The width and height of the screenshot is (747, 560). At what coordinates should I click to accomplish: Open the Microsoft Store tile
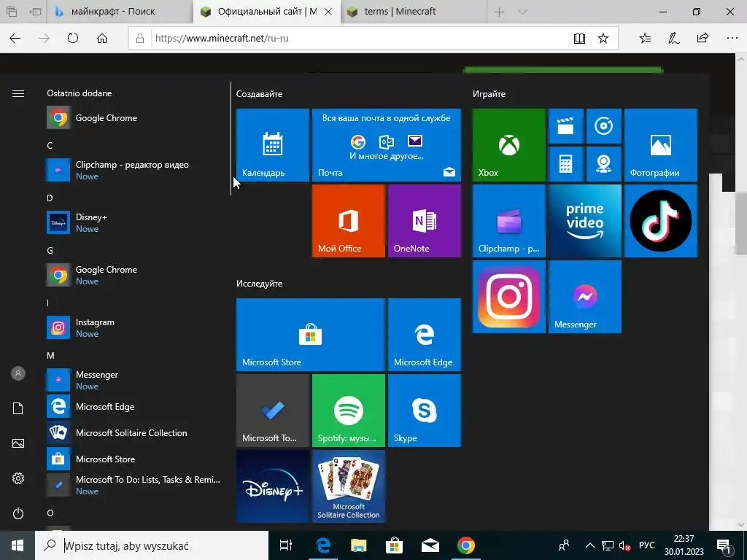tap(311, 334)
